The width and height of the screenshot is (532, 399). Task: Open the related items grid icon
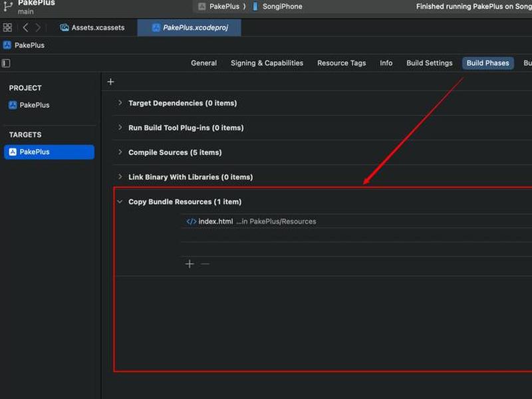(7, 27)
